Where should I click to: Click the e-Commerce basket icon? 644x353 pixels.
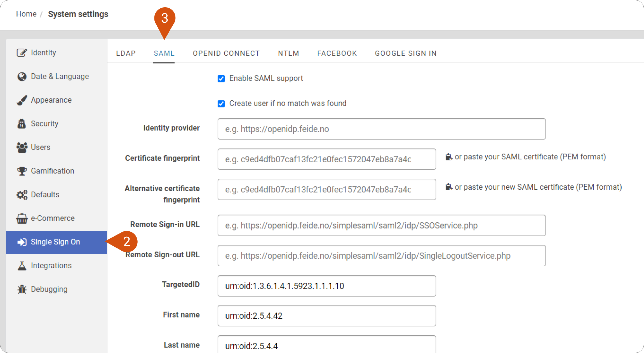pyautogui.click(x=22, y=218)
